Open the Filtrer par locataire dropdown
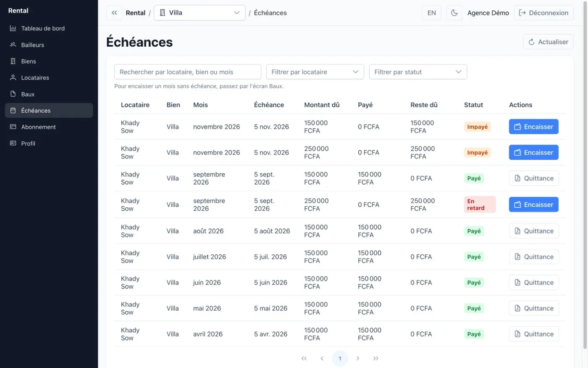 315,72
